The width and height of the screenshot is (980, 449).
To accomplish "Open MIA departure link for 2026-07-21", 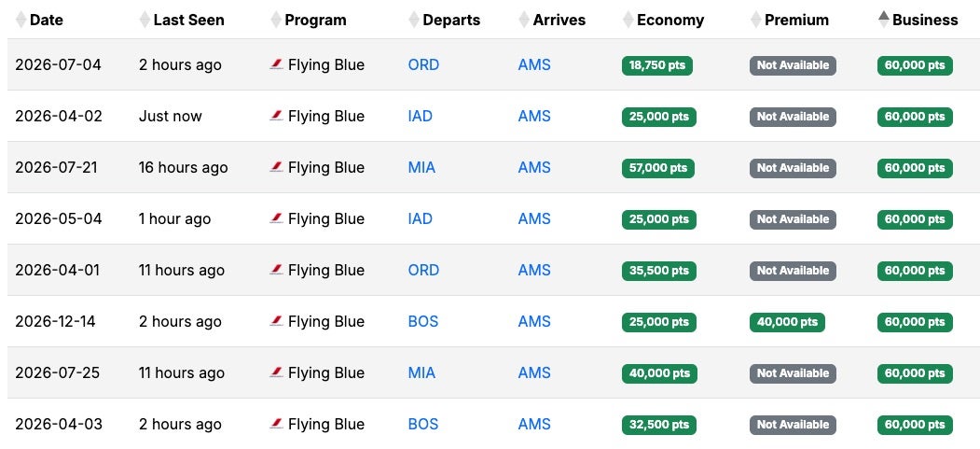I will (421, 168).
